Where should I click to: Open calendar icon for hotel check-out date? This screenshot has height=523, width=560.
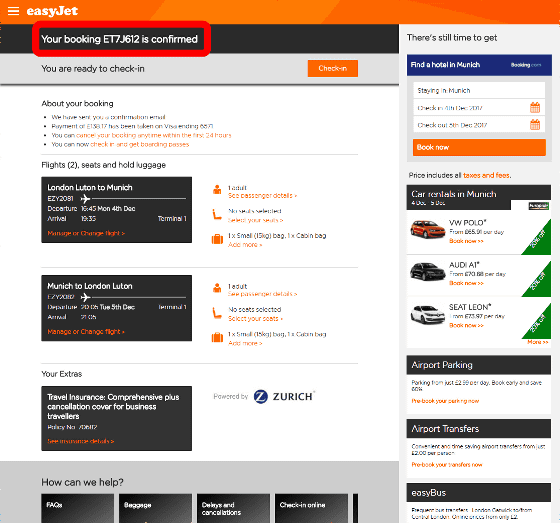pos(535,124)
